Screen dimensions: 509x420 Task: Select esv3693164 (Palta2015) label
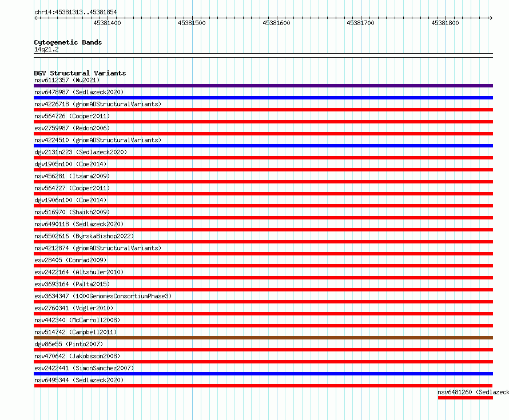(72, 284)
